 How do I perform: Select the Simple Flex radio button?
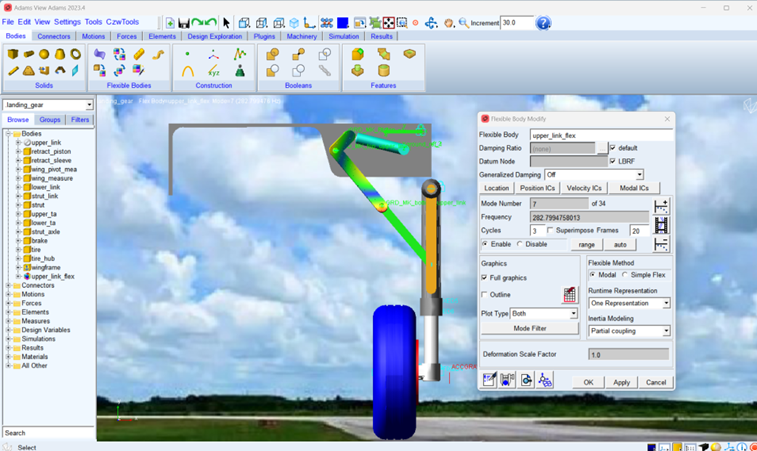pos(626,275)
